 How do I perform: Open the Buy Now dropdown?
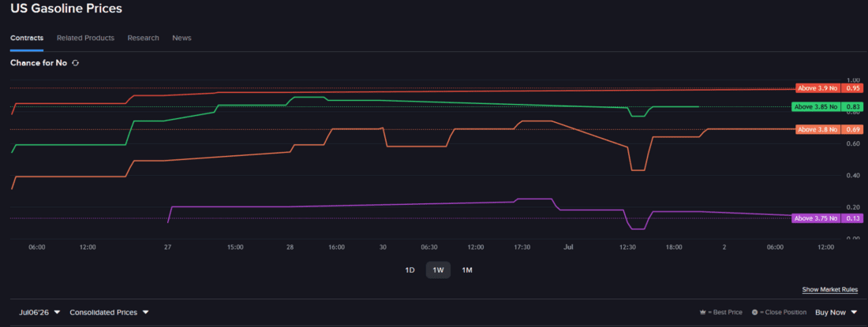(836, 313)
